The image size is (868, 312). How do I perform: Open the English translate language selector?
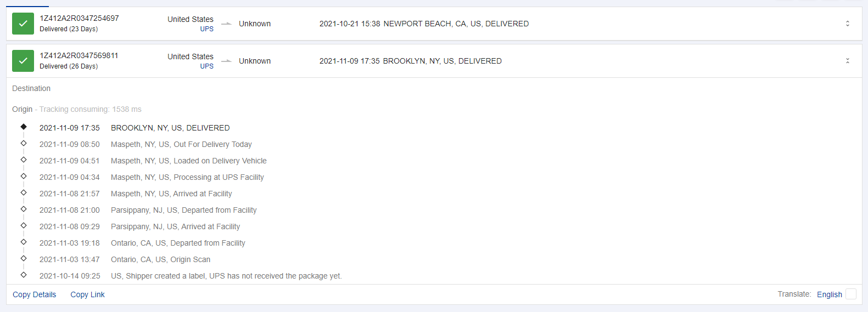coord(829,294)
